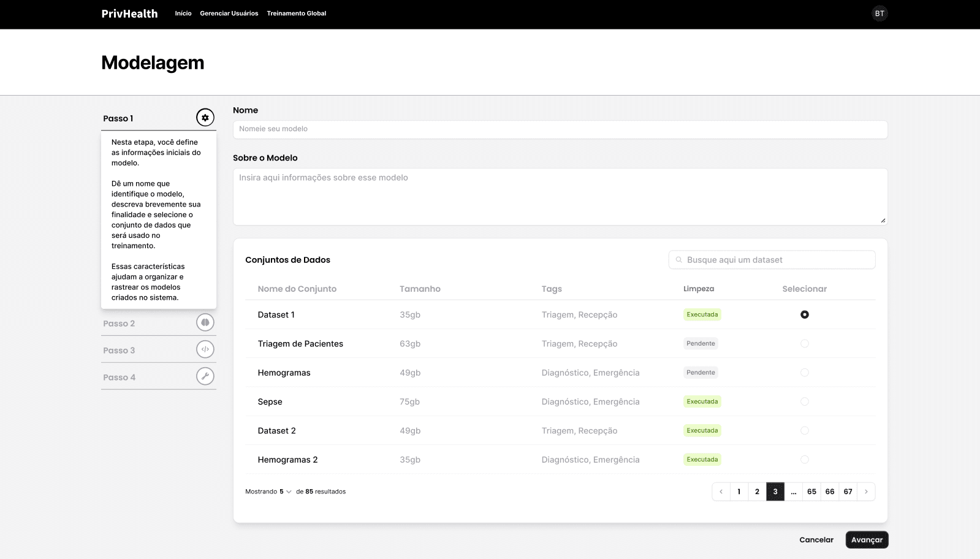
Task: Click the magnifier icon in dataset search
Action: (x=679, y=260)
